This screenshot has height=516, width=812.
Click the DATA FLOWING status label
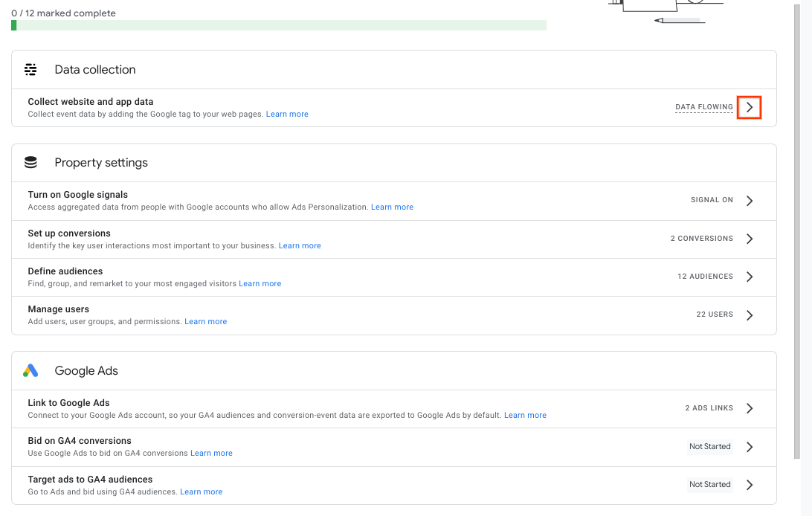click(703, 107)
